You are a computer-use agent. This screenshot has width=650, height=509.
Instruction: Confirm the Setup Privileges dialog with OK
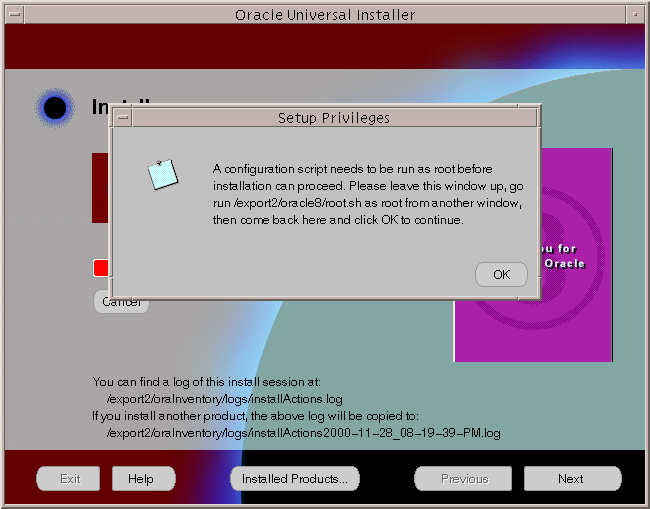(x=501, y=274)
